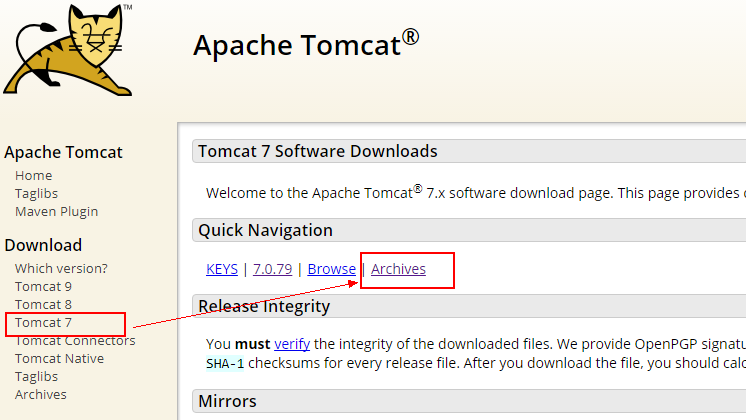The image size is (746, 420).
Task: Click the KEYS quick navigation link
Action: (x=222, y=269)
